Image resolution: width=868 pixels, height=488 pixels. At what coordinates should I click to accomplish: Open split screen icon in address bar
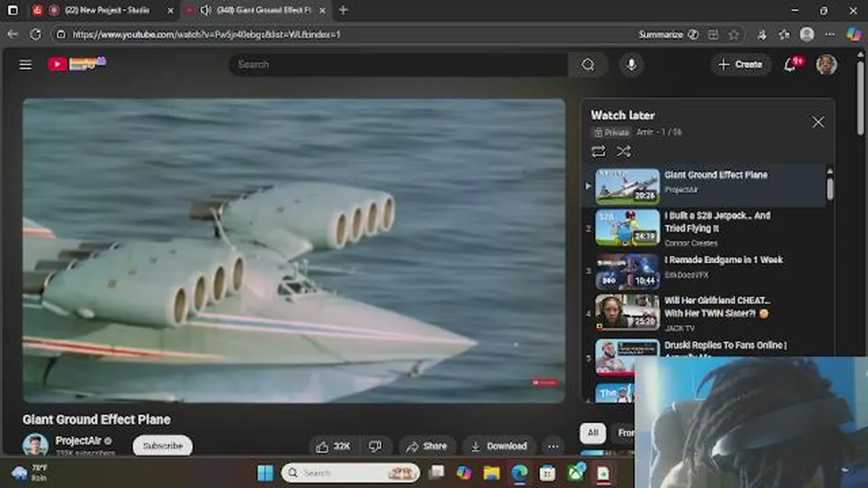tap(713, 34)
